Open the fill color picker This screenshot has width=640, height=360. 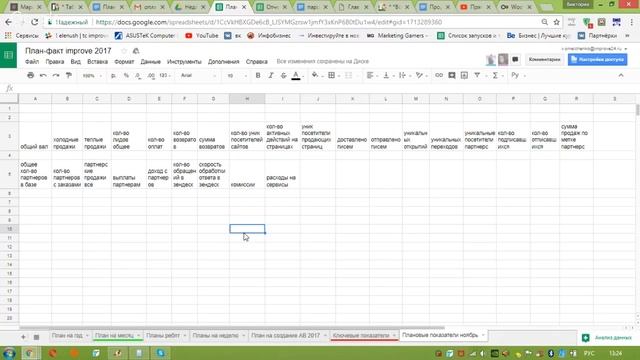[x=315, y=76]
